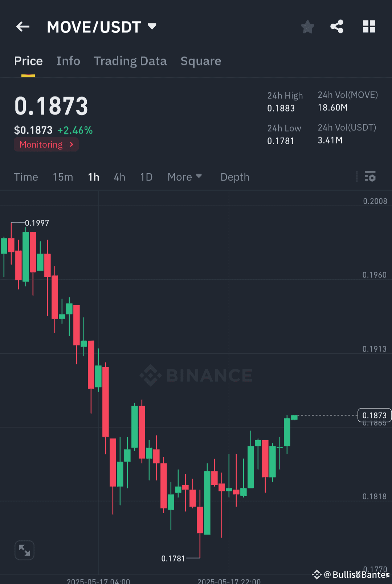Image resolution: width=392 pixels, height=584 pixels.
Task: Keep the 1h timeframe selected
Action: [x=93, y=177]
